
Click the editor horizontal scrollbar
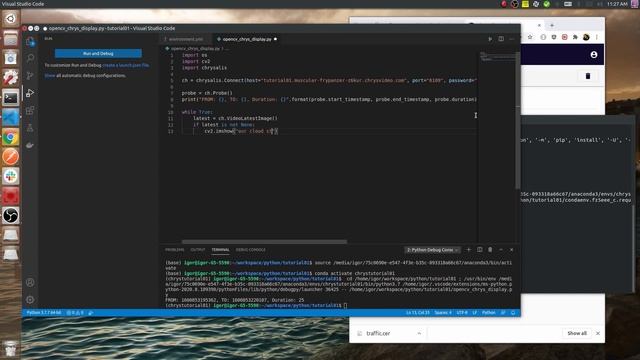pos(264,242)
